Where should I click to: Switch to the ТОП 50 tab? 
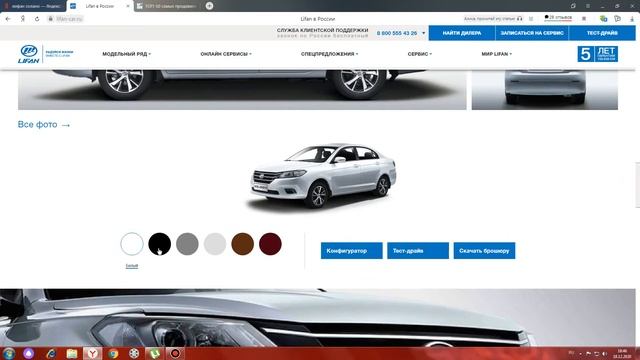pos(167,6)
